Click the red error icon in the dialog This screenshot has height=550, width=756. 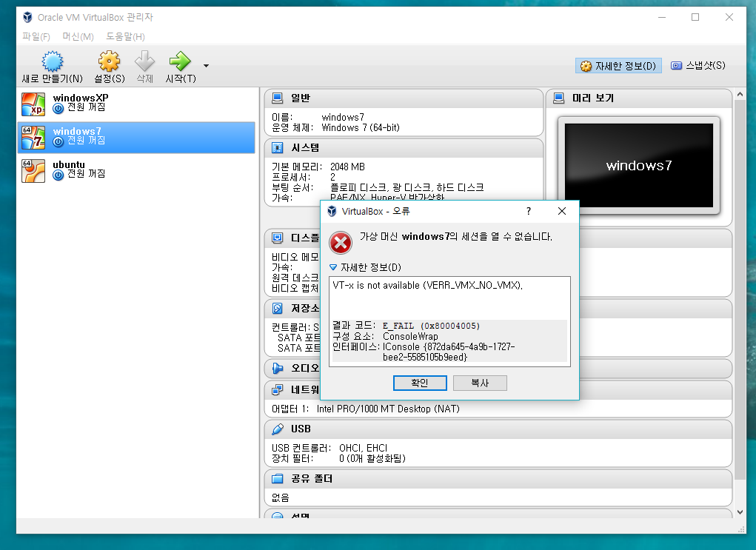coord(341,243)
